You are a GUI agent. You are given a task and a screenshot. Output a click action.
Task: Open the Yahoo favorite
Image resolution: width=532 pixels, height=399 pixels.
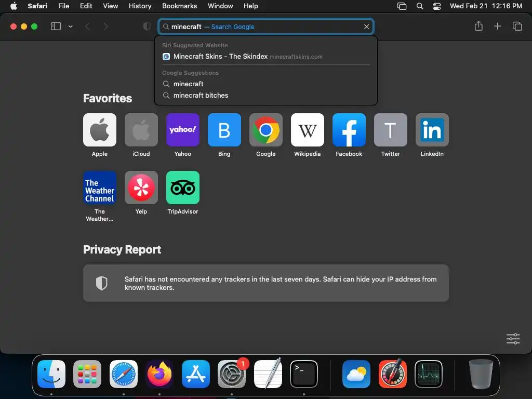pyautogui.click(x=183, y=130)
